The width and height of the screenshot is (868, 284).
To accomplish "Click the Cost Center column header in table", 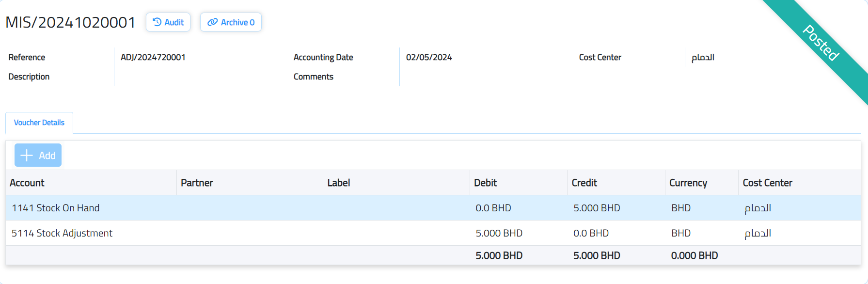I will click(767, 183).
